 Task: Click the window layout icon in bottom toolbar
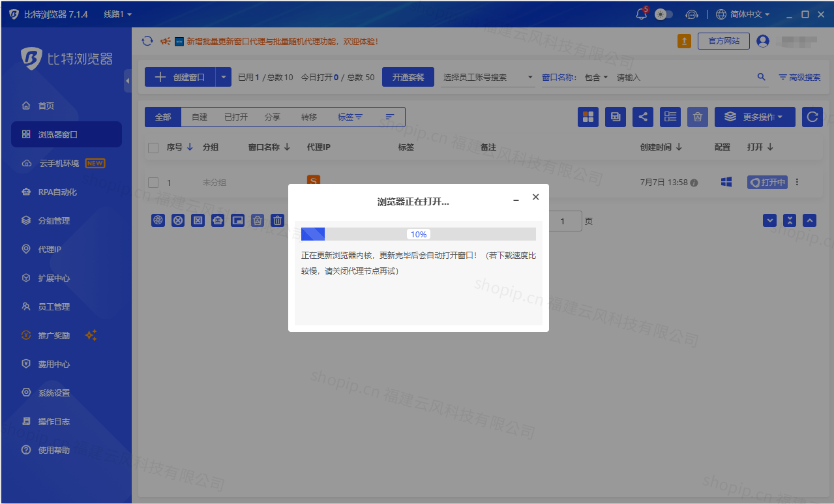point(238,220)
